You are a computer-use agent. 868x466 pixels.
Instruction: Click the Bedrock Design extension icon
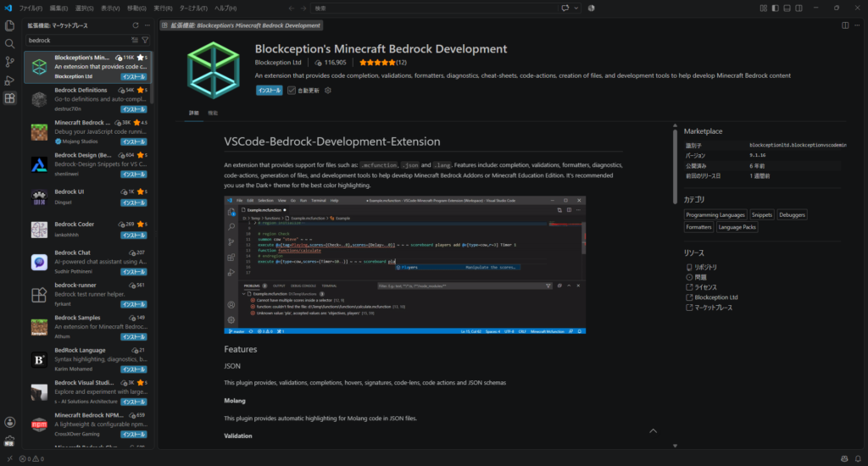pyautogui.click(x=39, y=164)
